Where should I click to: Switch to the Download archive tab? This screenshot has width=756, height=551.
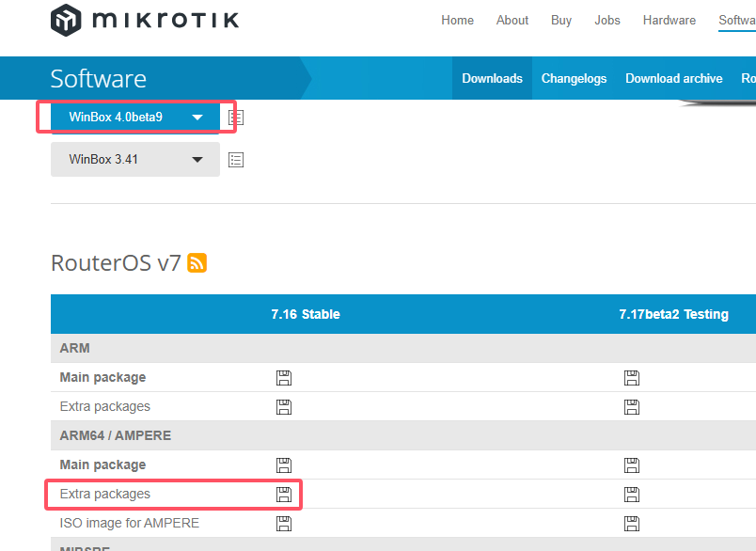pyautogui.click(x=673, y=78)
